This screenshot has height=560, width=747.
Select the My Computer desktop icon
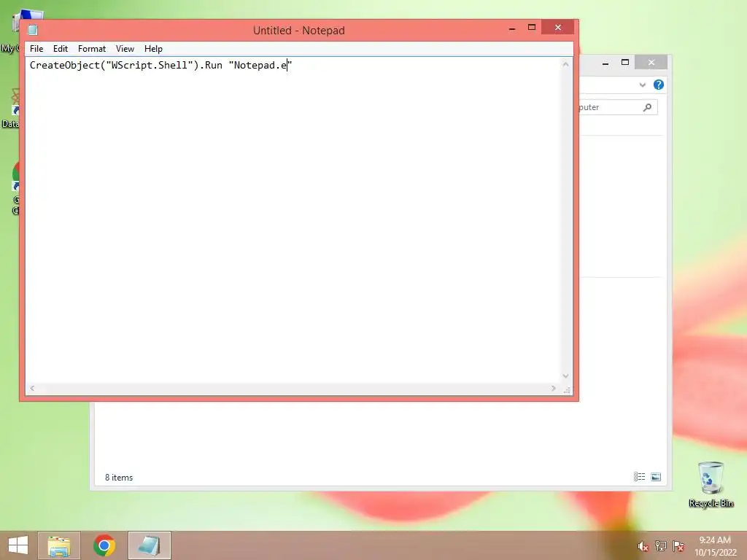10,31
